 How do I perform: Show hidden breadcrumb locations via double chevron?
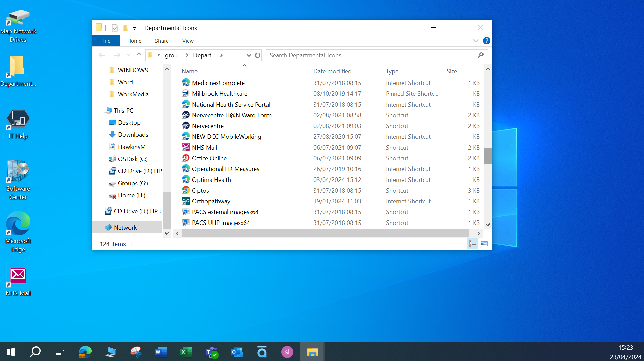click(159, 55)
